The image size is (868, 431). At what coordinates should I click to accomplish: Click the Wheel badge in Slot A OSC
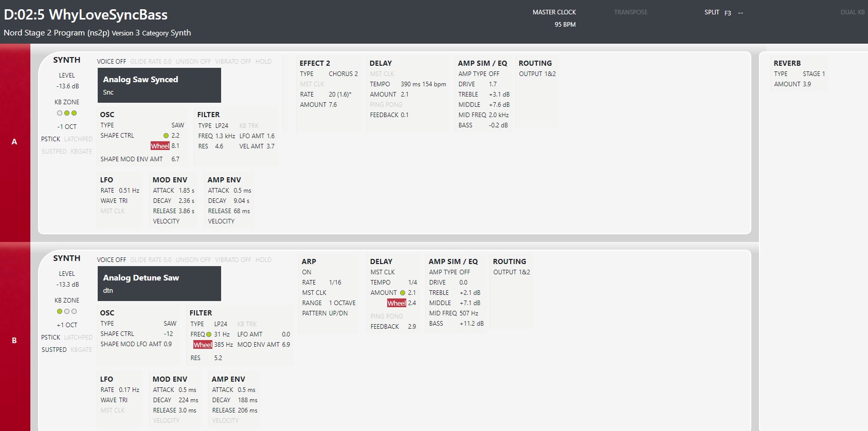[x=160, y=146]
